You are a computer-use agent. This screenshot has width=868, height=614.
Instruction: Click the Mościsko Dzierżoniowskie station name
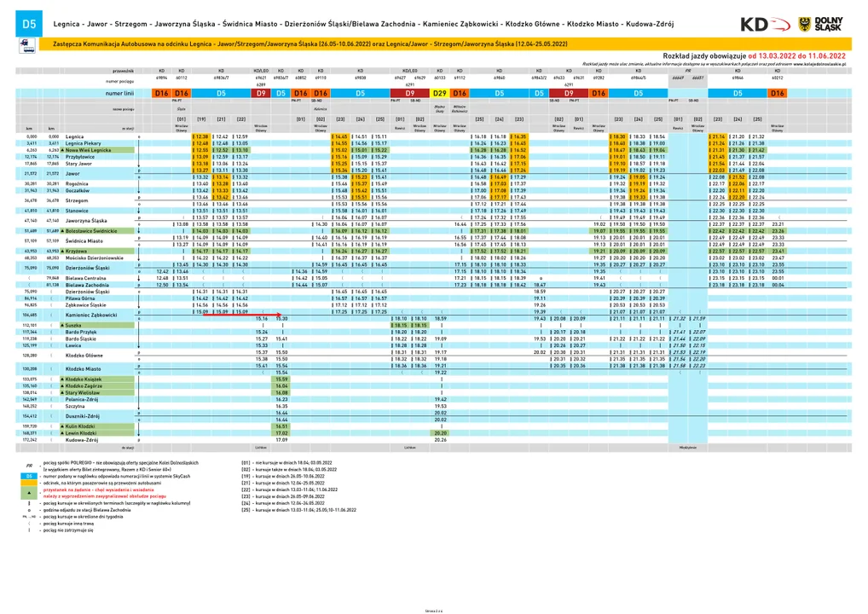click(x=94, y=258)
